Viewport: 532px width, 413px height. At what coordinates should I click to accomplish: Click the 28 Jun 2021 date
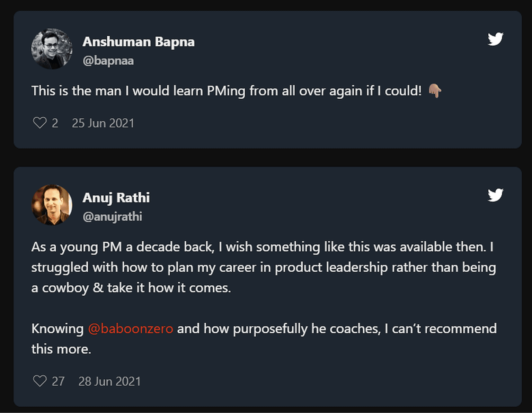click(x=109, y=381)
